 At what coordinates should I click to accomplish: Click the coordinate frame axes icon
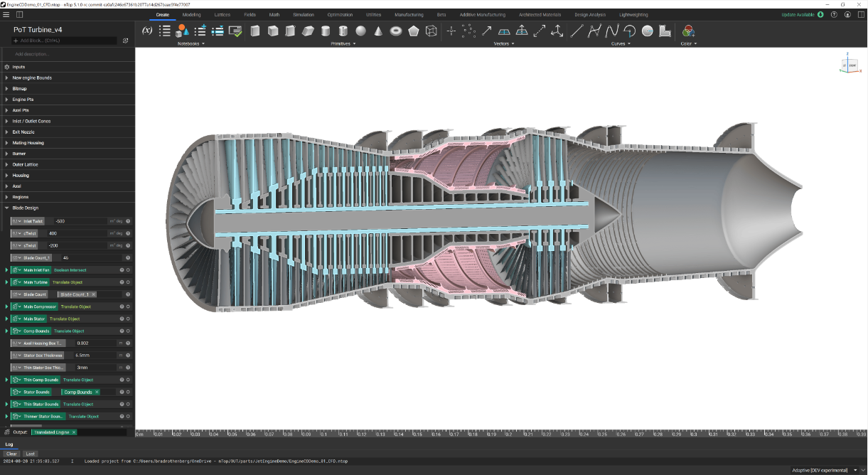[x=557, y=31]
